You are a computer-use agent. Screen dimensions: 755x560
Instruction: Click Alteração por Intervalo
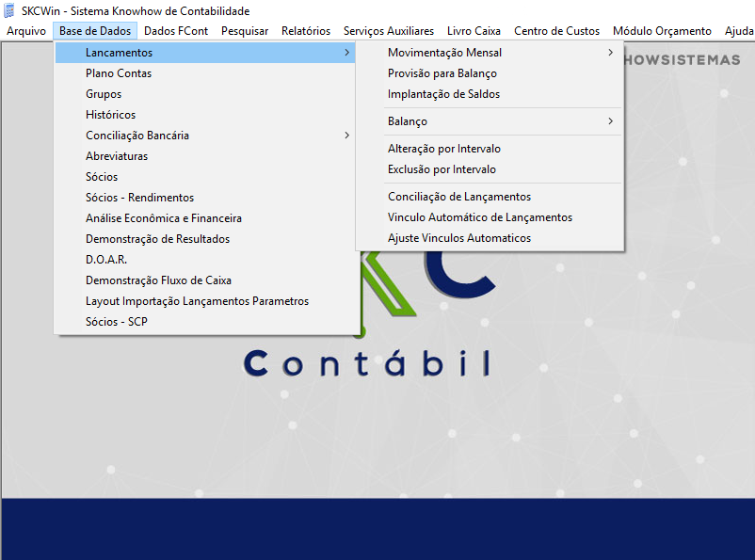[x=444, y=149]
